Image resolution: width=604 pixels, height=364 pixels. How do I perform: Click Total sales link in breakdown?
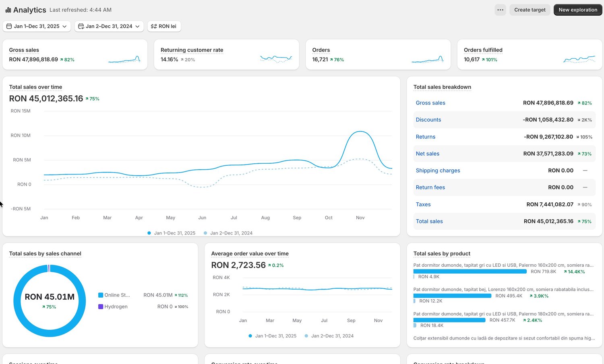[429, 221]
